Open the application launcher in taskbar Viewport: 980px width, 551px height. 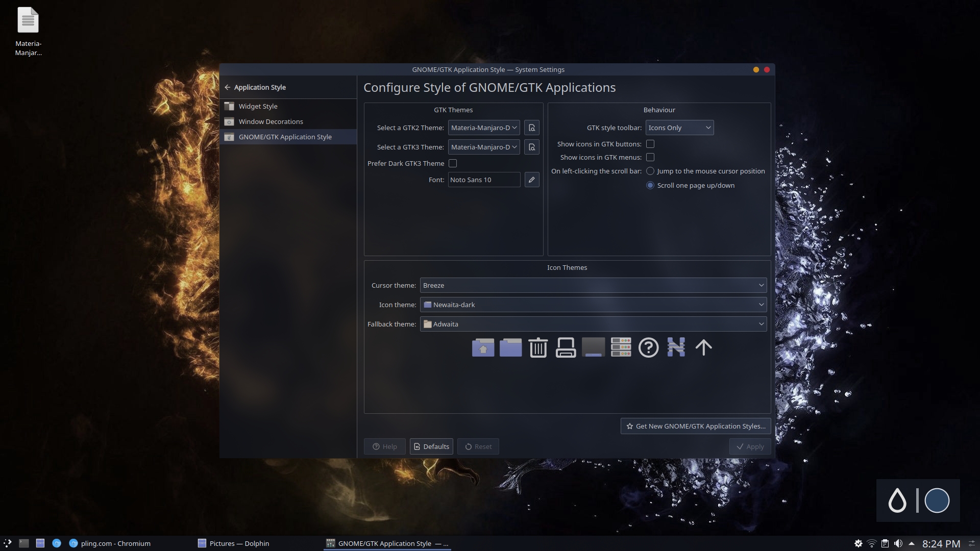coord(7,543)
